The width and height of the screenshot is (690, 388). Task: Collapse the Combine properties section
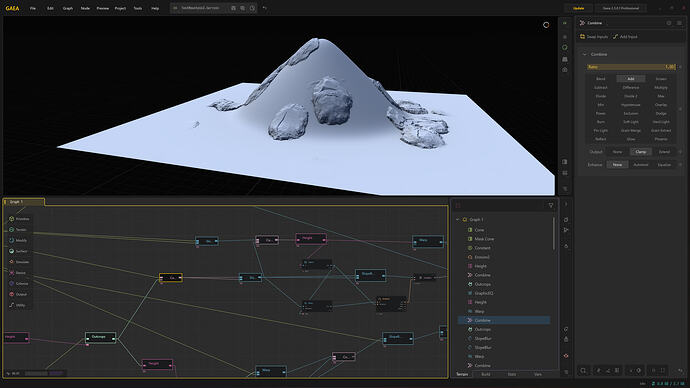coord(584,55)
